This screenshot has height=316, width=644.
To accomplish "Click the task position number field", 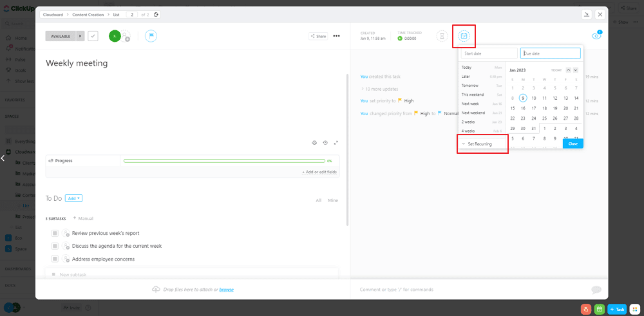I will click(132, 15).
